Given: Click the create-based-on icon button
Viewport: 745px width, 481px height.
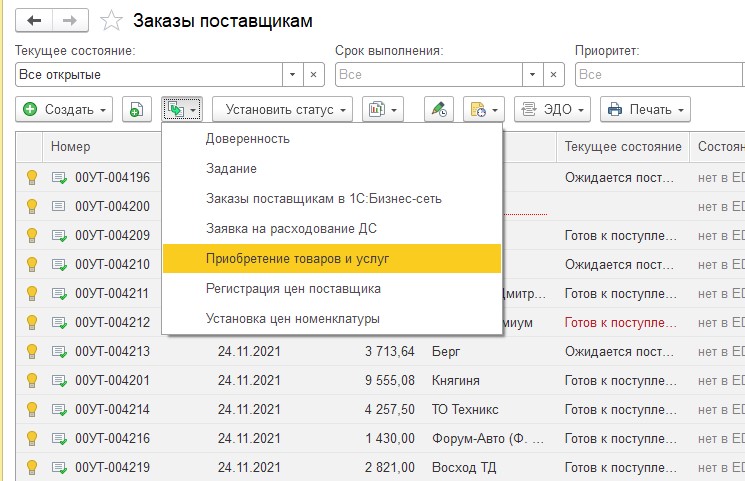Looking at the screenshot, I should (x=182, y=109).
